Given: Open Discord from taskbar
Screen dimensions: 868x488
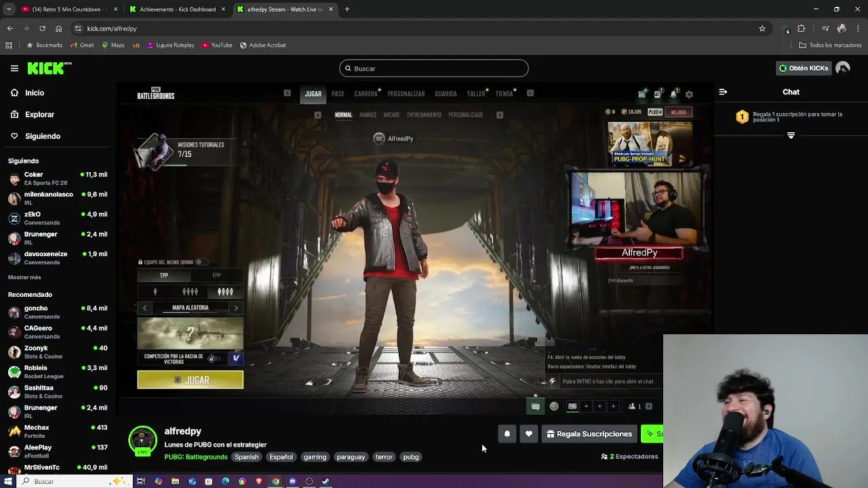Looking at the screenshot, I should tap(292, 481).
